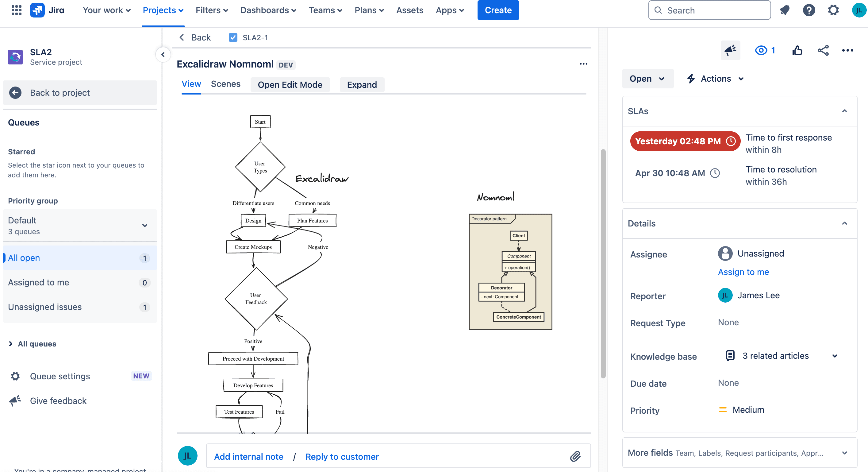Screen dimensions: 868x472
Task: Click Assign to me link
Action: click(x=743, y=272)
